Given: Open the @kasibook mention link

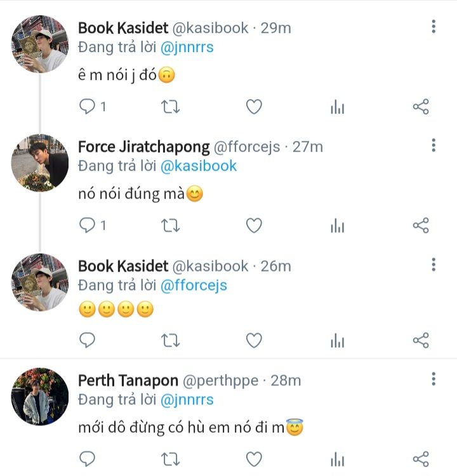Looking at the screenshot, I should pos(199,166).
